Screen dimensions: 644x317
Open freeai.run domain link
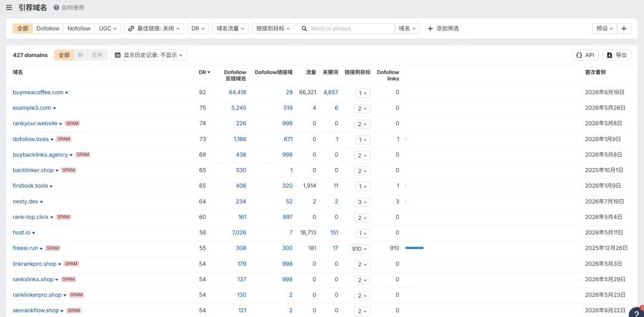tap(25, 248)
